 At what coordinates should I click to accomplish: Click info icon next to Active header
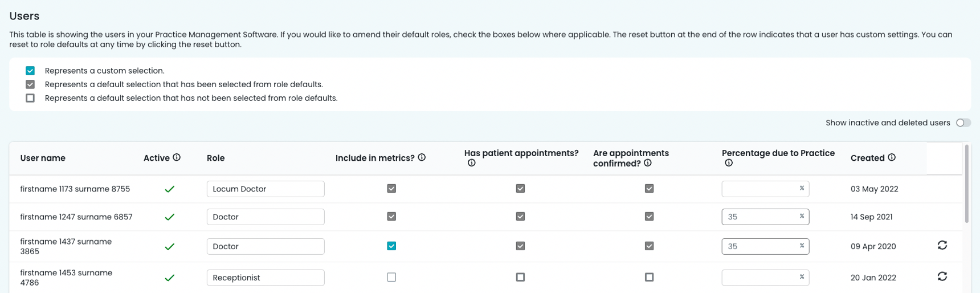[x=177, y=157]
